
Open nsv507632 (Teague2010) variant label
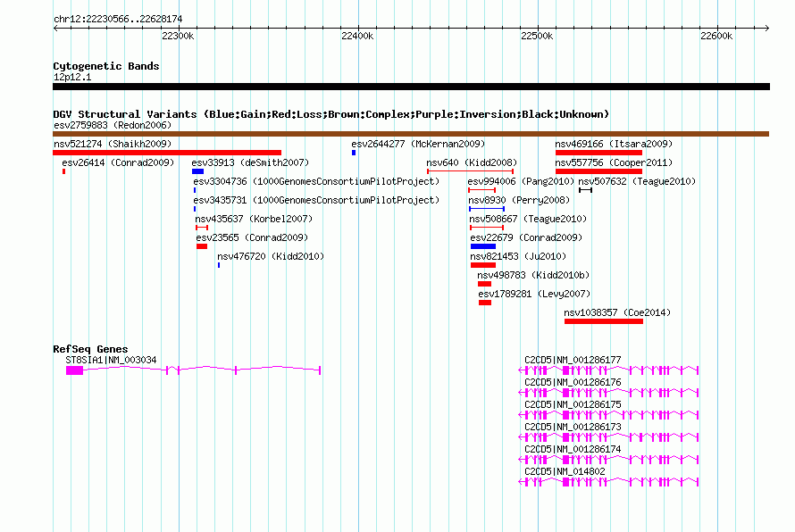pos(637,181)
